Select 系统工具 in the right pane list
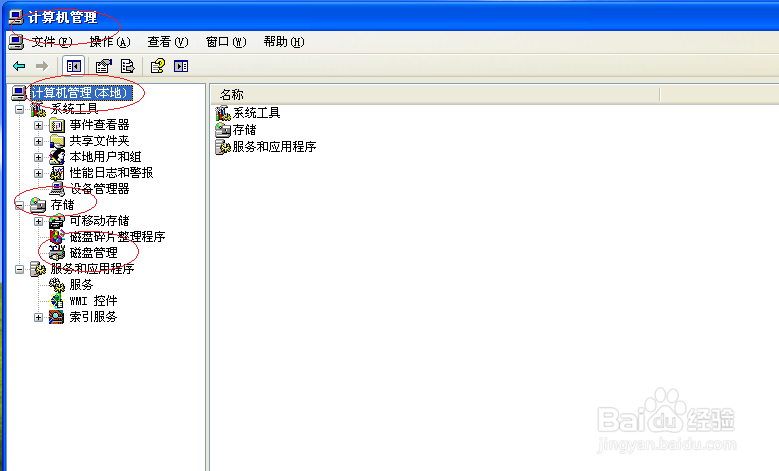This screenshot has width=779, height=471. [x=256, y=113]
